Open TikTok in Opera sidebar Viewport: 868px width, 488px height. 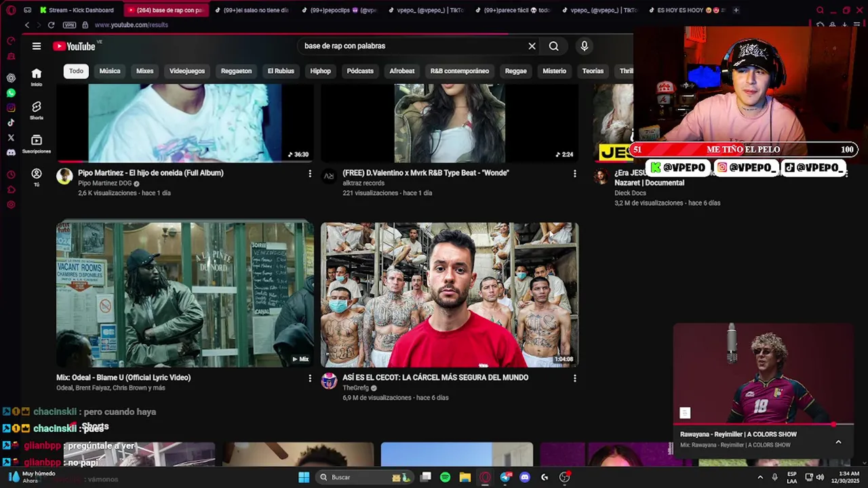[x=11, y=123]
